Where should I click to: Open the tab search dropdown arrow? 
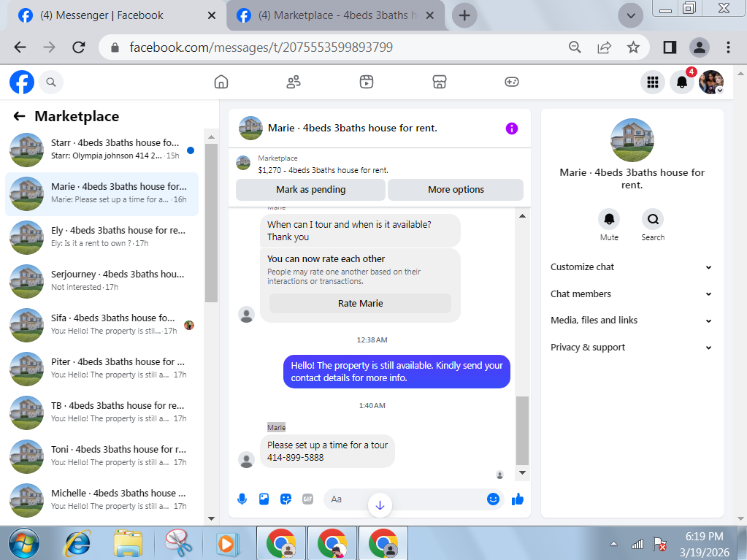pos(631,16)
